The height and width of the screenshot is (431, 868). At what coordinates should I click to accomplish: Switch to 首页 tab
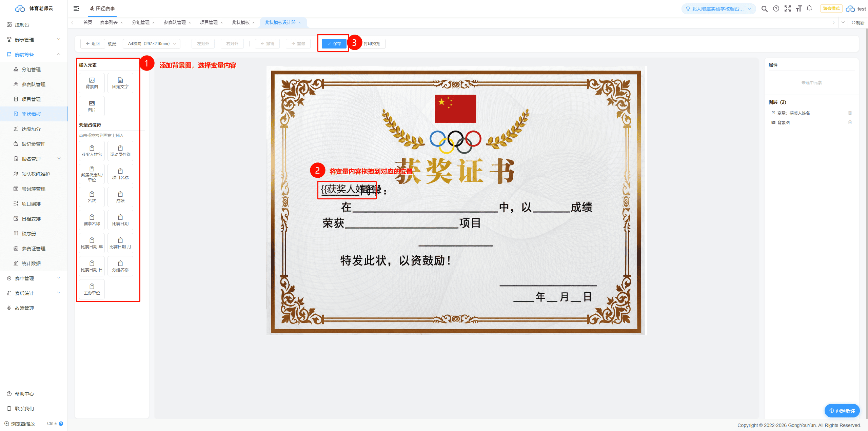coord(88,22)
